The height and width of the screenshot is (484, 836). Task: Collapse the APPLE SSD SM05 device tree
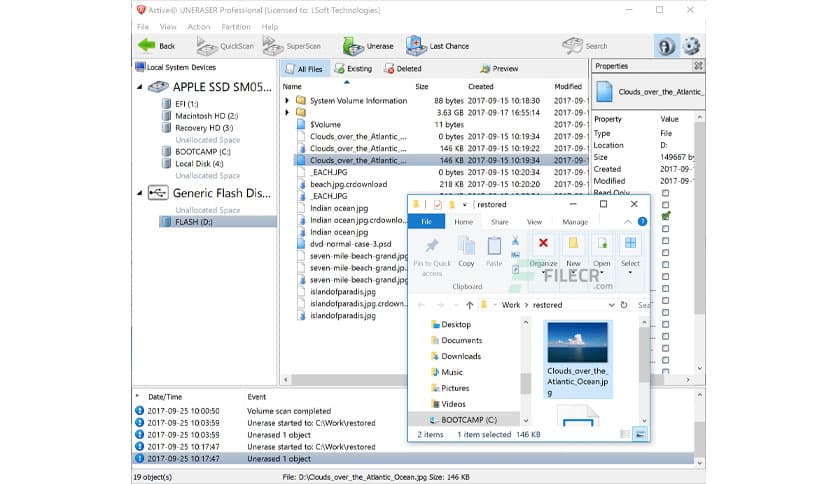click(x=140, y=87)
